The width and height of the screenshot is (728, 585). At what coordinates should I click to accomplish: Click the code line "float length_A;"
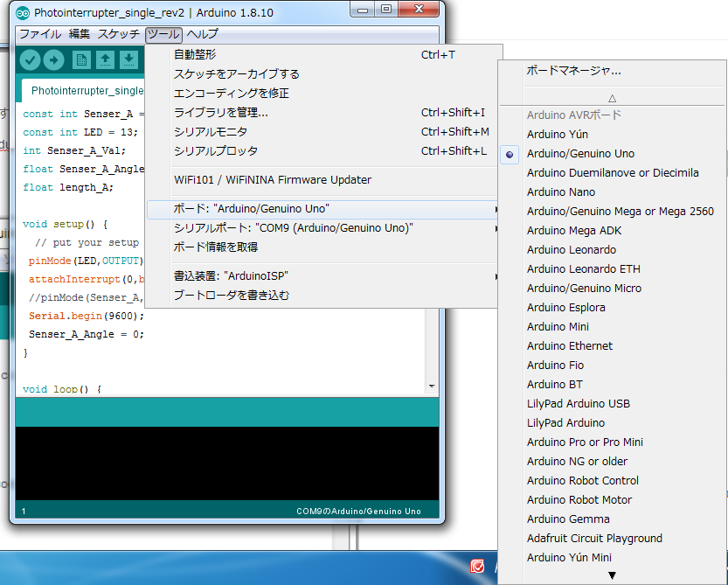[68, 187]
